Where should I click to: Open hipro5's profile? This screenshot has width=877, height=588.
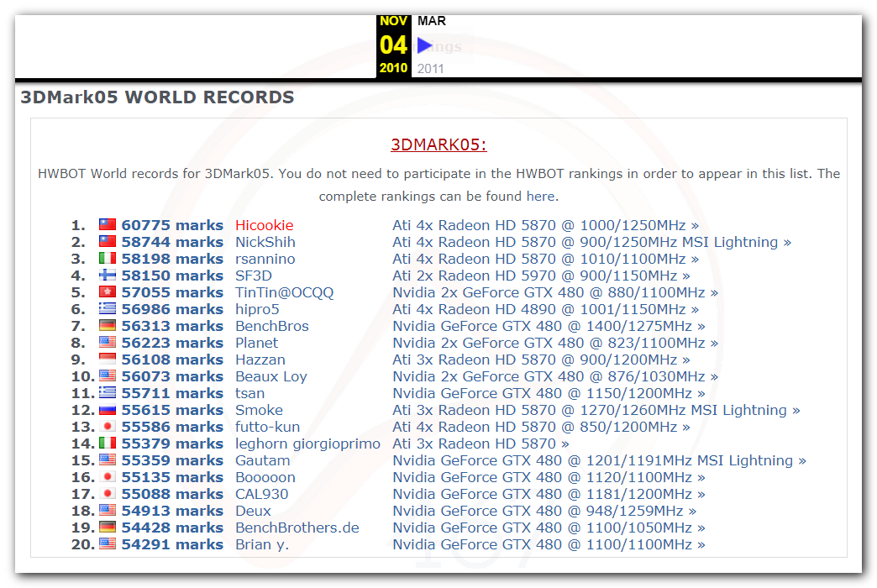[257, 309]
